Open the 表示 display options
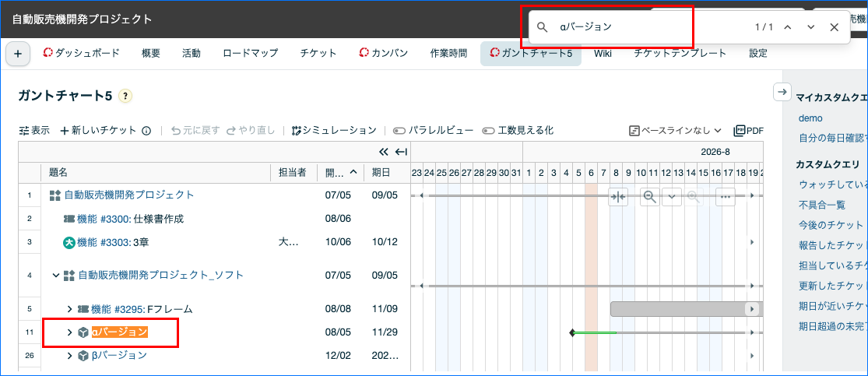The width and height of the screenshot is (868, 376). click(x=34, y=131)
